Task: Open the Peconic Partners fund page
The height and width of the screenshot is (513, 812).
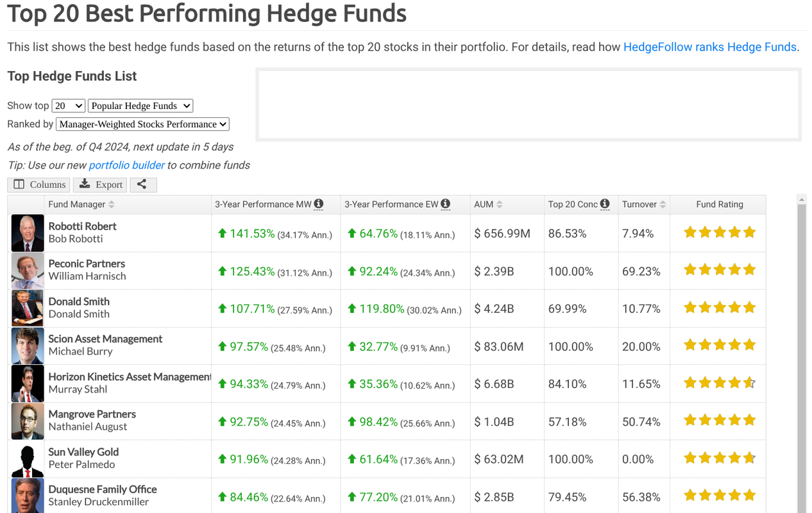Action: tap(87, 264)
